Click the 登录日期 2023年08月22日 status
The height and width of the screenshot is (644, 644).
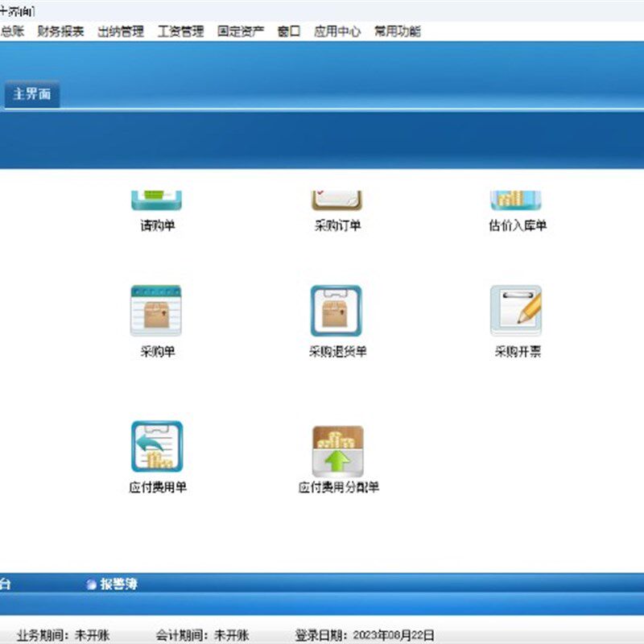click(x=365, y=635)
